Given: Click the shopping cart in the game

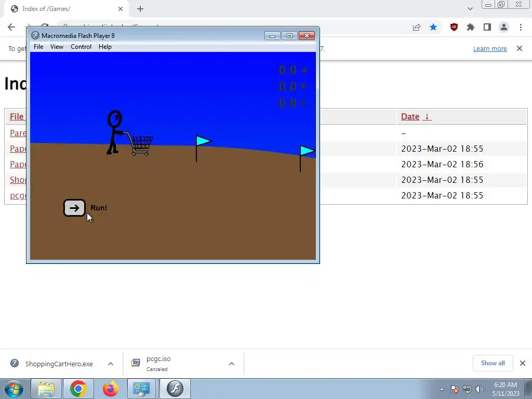Looking at the screenshot, I should coord(140,144).
